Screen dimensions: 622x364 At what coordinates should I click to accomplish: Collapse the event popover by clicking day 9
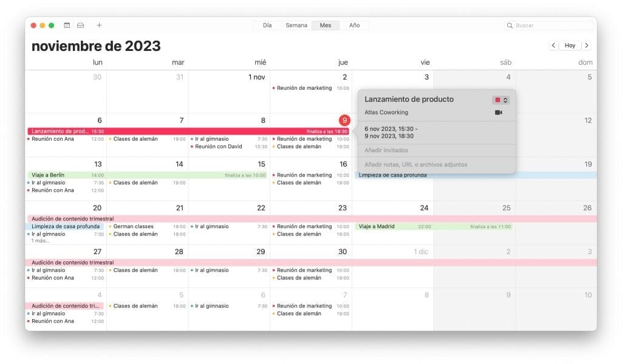[x=345, y=121]
